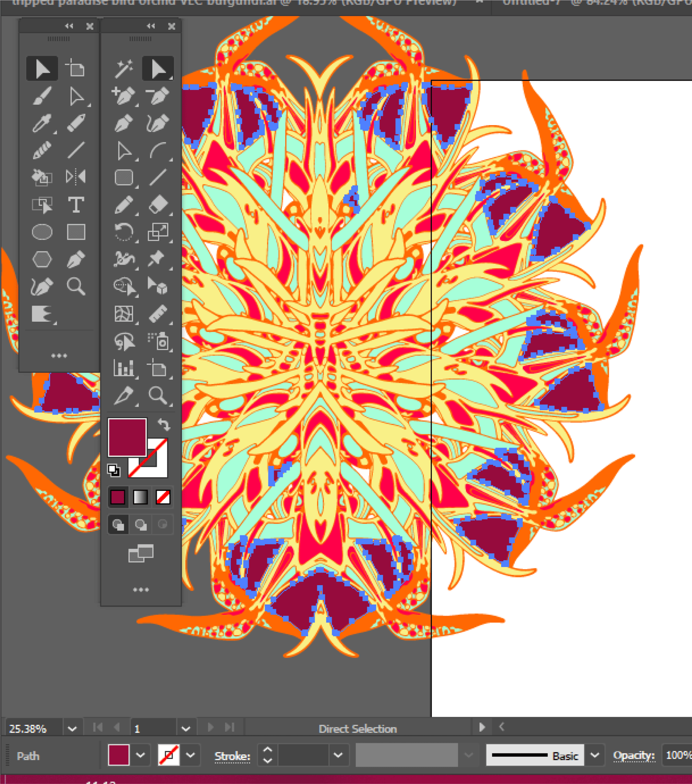Click the stroke weight up/down stepper

pyautogui.click(x=268, y=756)
